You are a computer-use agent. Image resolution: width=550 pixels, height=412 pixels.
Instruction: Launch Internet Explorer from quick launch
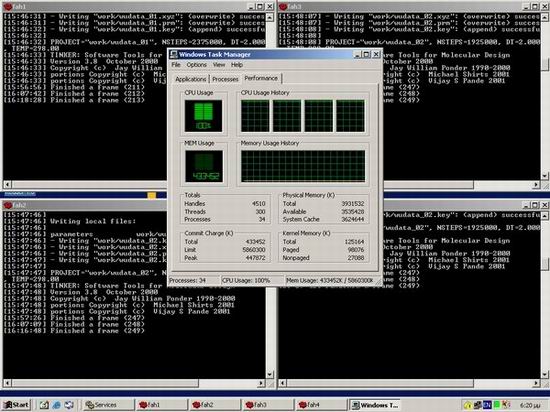click(x=56, y=405)
